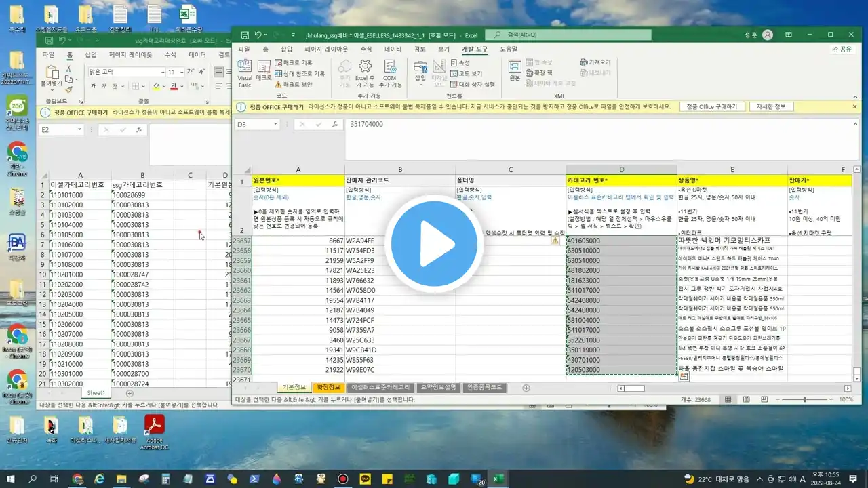Toggle underline in back Excel window

[x=113, y=86]
